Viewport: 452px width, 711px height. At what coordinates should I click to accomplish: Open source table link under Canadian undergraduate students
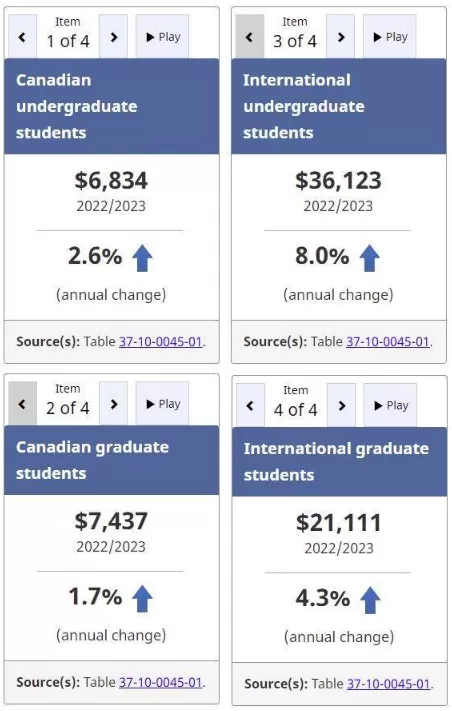[x=160, y=341]
